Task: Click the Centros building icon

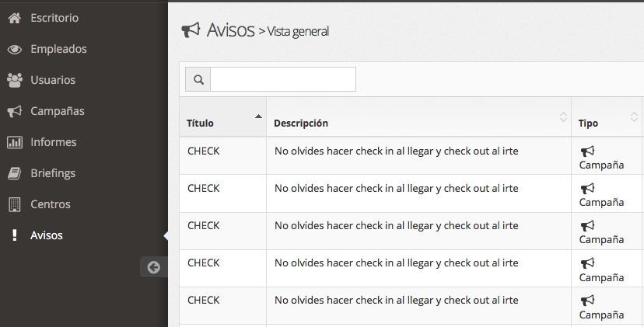Action: 14,204
